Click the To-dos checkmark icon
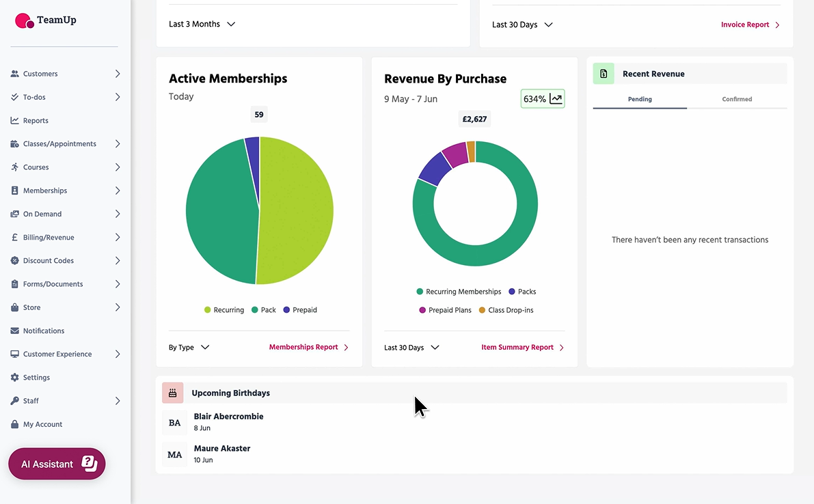Viewport: 814px width, 504px height. 14,97
